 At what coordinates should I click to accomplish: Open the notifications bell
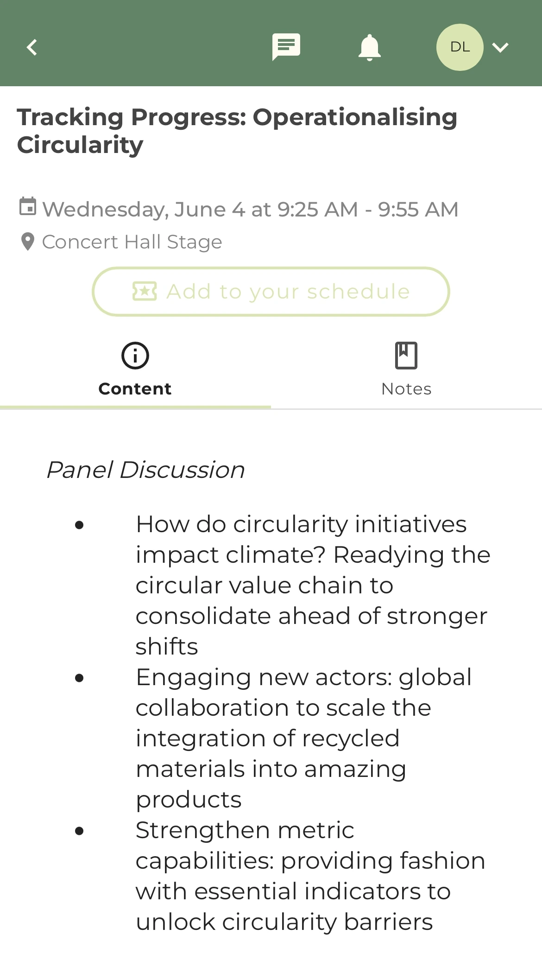(369, 47)
